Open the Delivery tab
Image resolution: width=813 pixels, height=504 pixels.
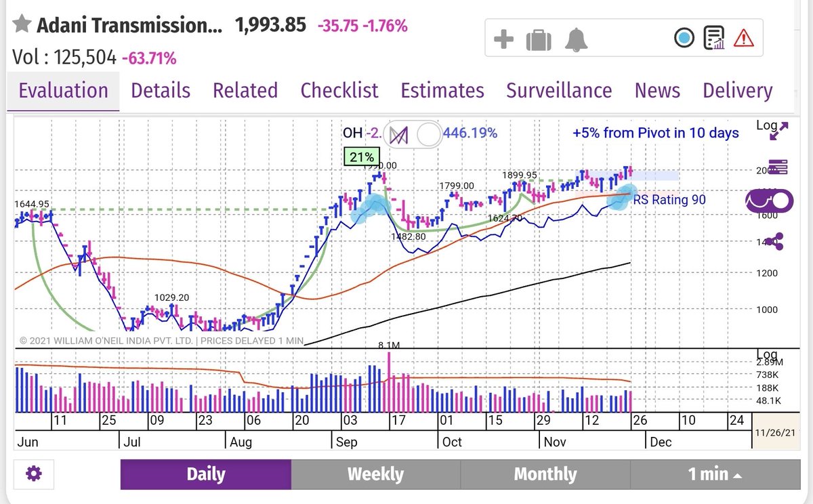737,91
